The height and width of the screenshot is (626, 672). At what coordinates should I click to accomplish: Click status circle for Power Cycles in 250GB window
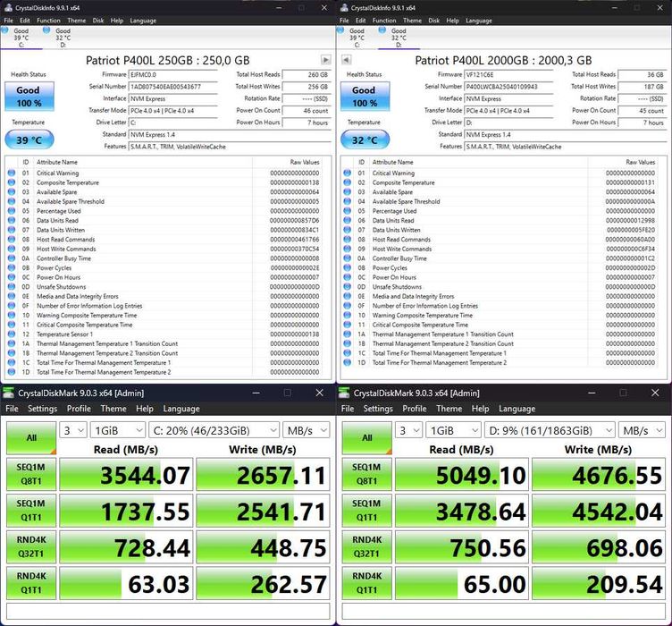coord(12,267)
